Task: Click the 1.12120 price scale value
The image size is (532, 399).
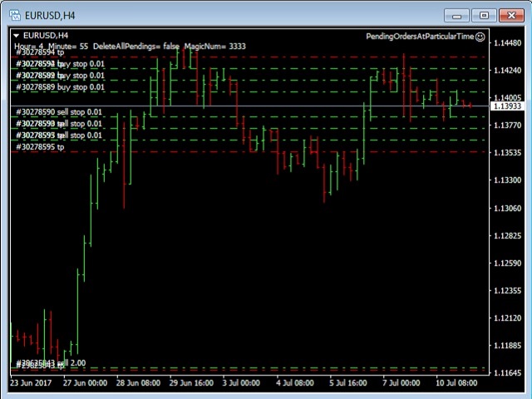Action: click(x=508, y=318)
